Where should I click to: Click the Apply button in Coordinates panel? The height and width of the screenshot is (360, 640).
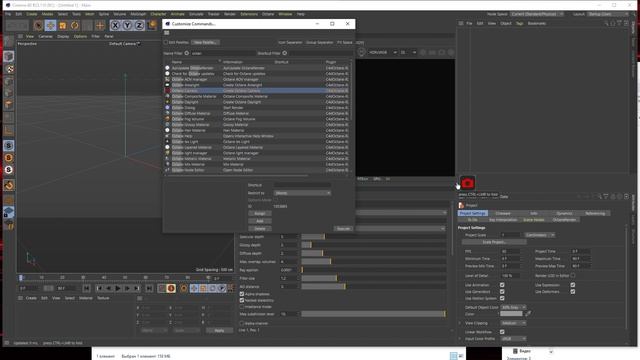(219, 330)
